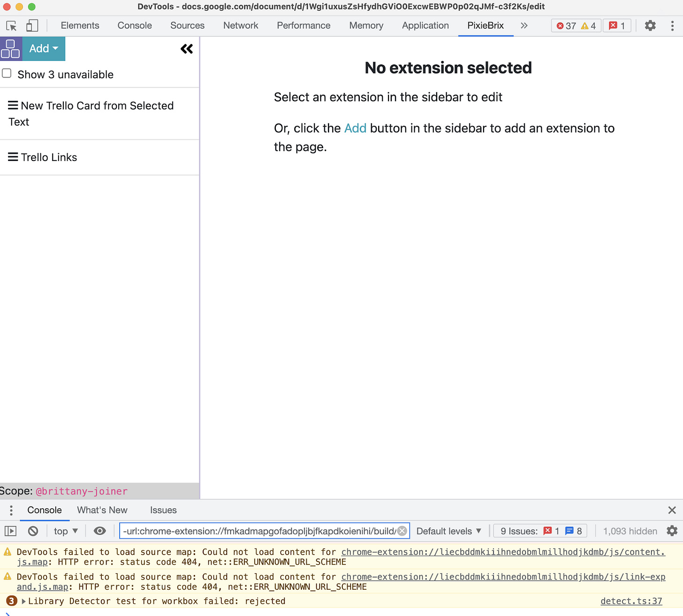This screenshot has width=683, height=616.
Task: Click the inspect element cursor icon
Action: point(11,25)
